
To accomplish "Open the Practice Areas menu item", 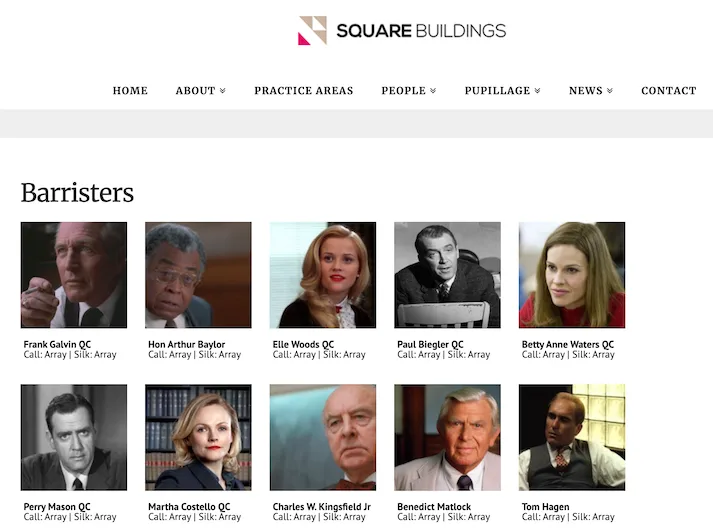I will pyautogui.click(x=304, y=91).
